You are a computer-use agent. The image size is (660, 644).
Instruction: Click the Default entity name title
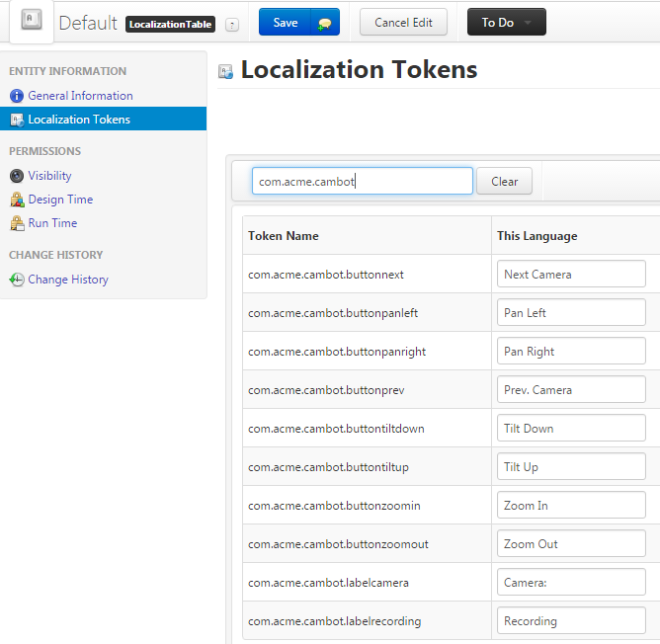coord(88,23)
